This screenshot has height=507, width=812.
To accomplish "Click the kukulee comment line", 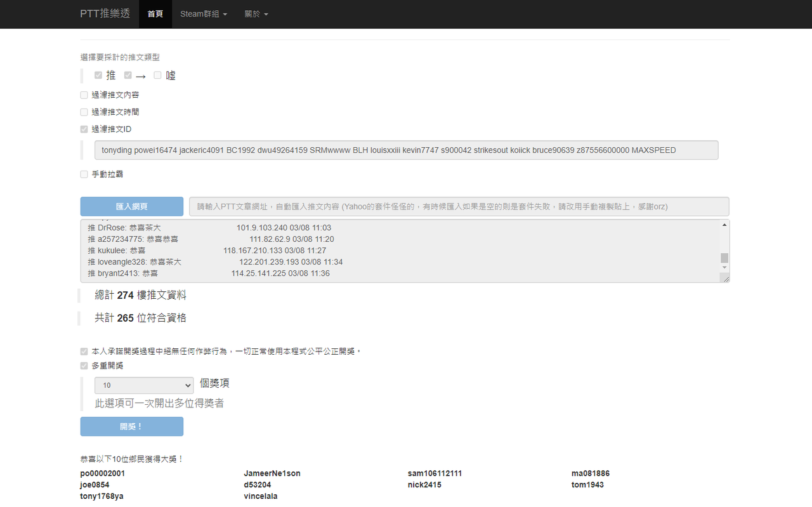I will coord(207,251).
